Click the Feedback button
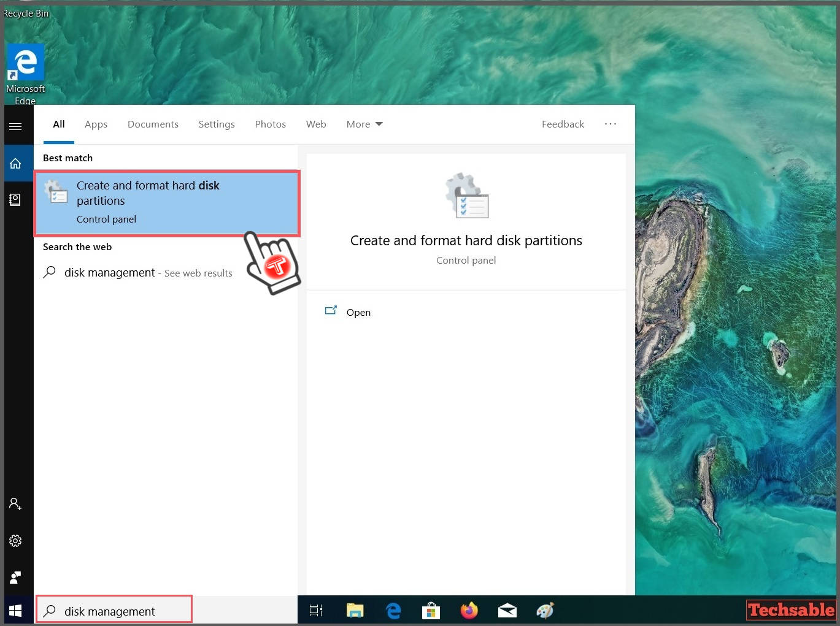 pyautogui.click(x=563, y=124)
